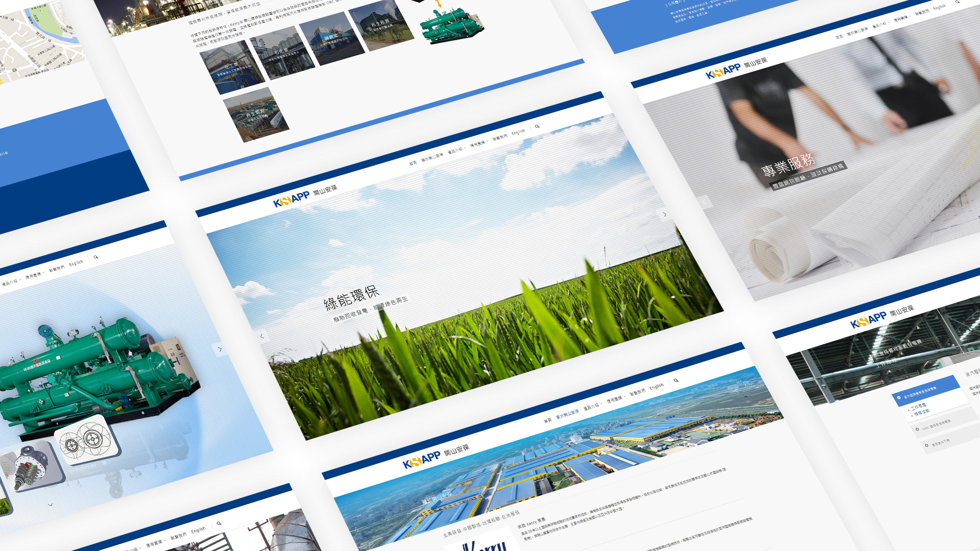Open 聯繫我們 on green machine page

pos(57,268)
